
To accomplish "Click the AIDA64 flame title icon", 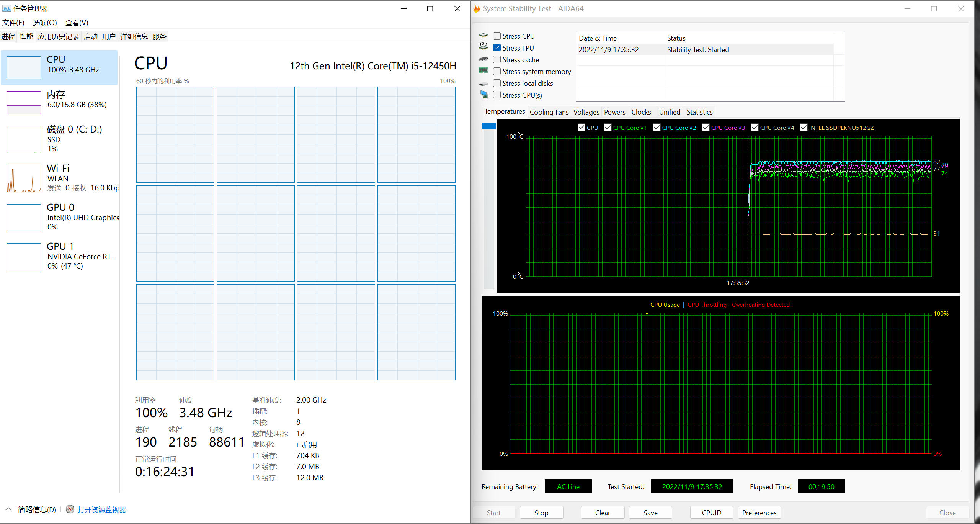I will 477,8.
